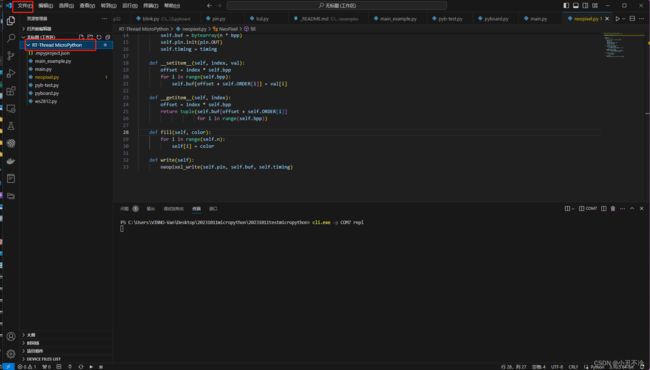This screenshot has height=370, width=650.
Task: Refresh the explorer file tree
Action: [x=99, y=37]
